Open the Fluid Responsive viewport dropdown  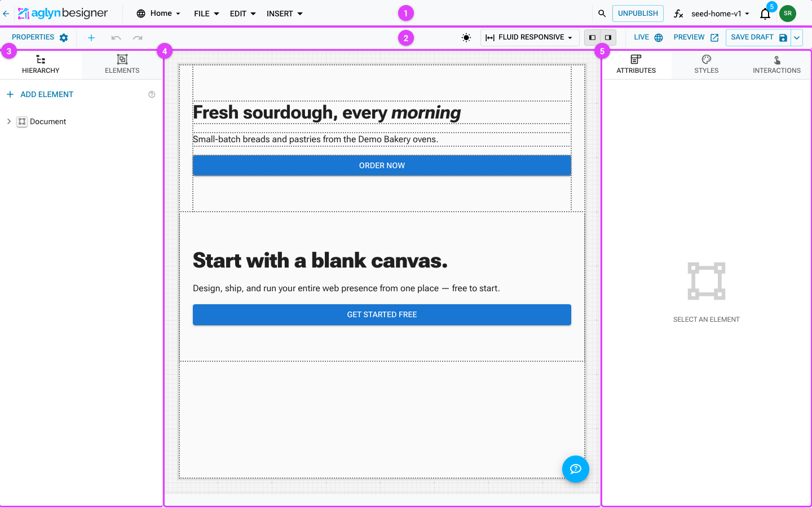(x=529, y=38)
